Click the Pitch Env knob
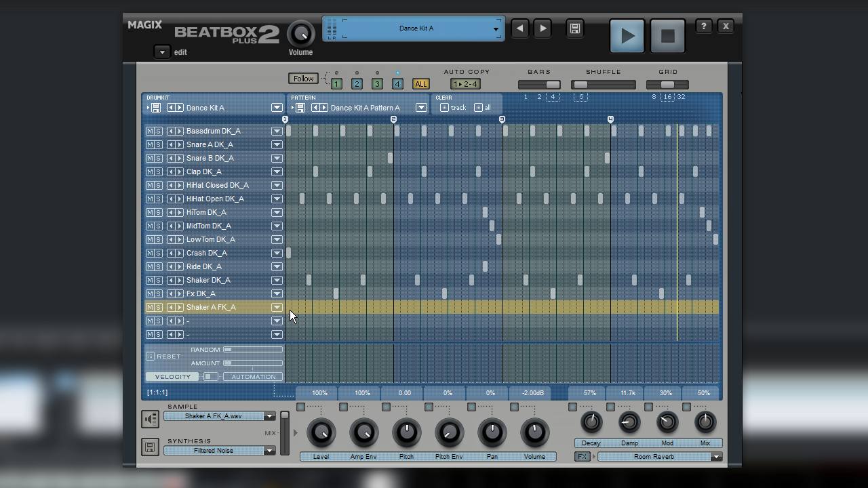The width and height of the screenshot is (868, 488). [x=449, y=432]
